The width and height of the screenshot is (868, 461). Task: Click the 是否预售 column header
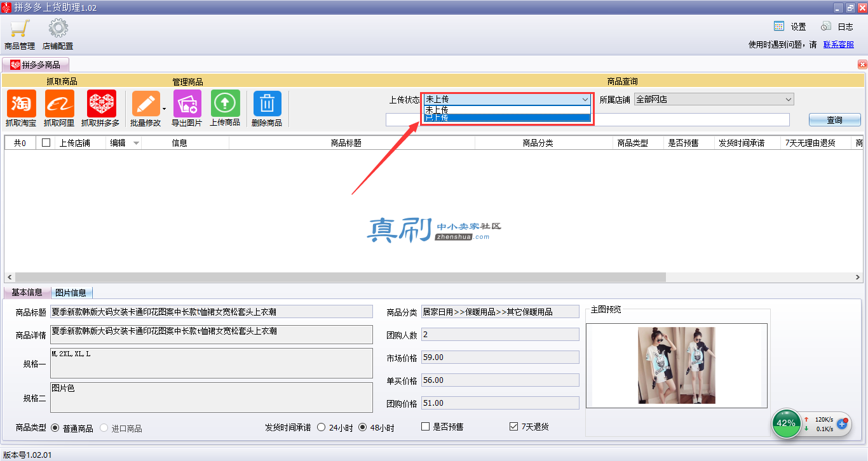click(688, 143)
